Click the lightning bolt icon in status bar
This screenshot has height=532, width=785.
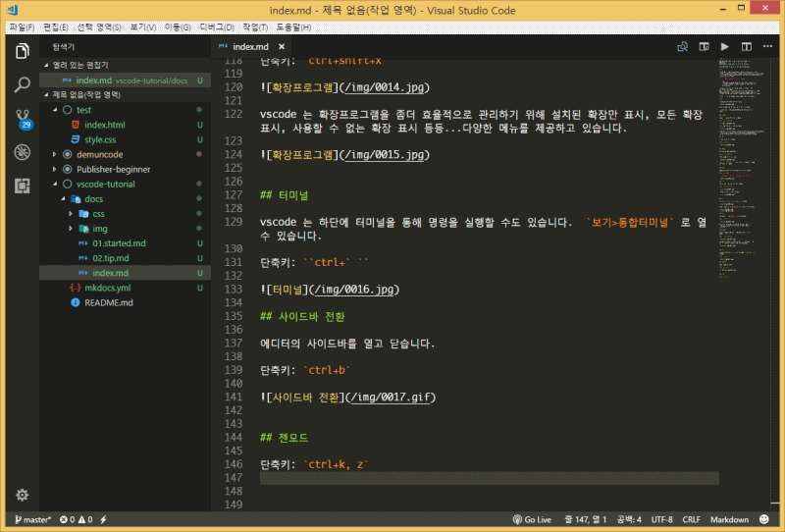point(104,519)
